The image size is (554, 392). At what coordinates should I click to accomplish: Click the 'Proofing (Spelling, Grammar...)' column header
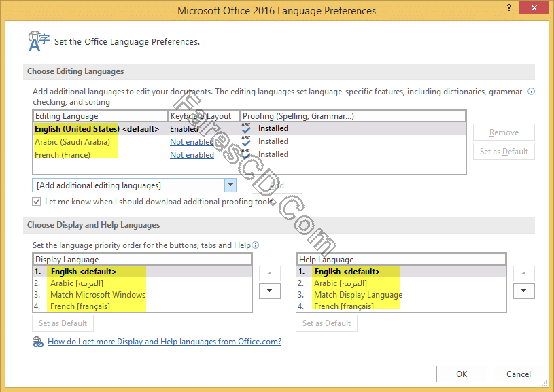click(353, 116)
